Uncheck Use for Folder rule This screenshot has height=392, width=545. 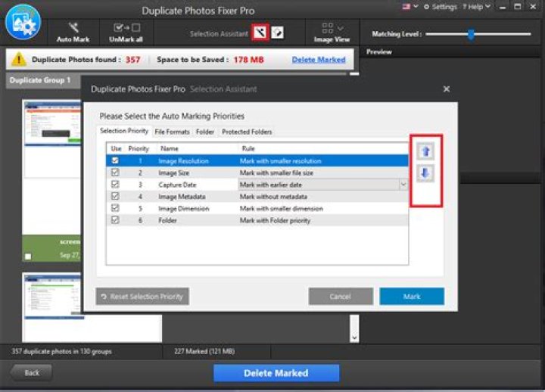115,219
